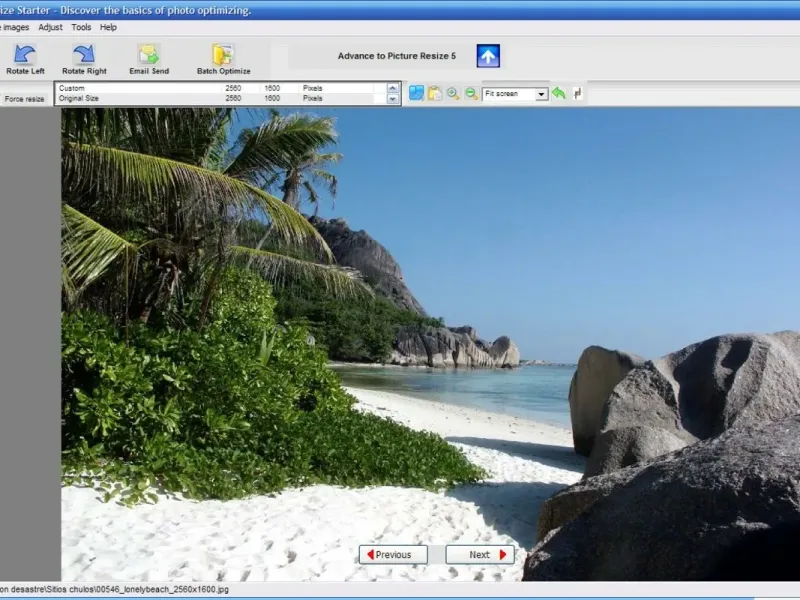Click the icon right of the undo arrow
Screen dimensions: 800x600
pyautogui.click(x=578, y=93)
